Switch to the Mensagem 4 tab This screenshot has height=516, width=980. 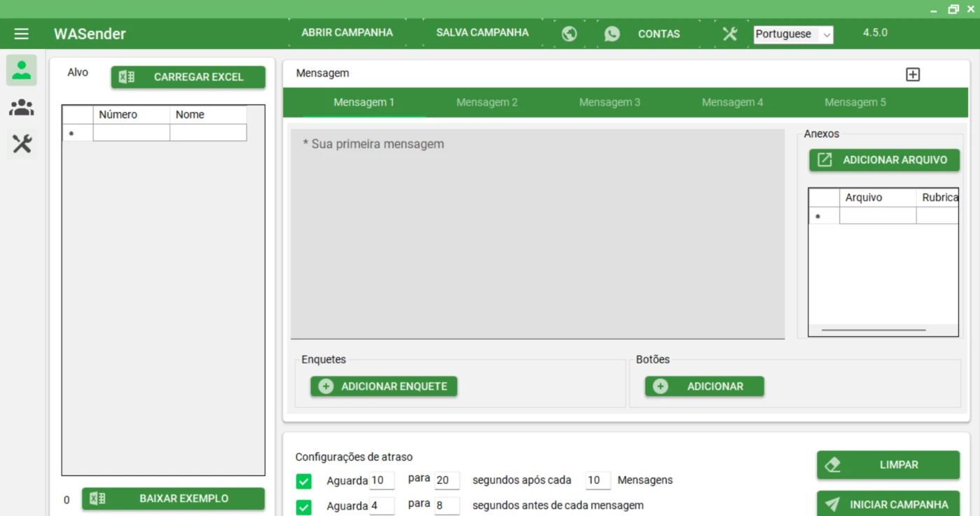pyautogui.click(x=732, y=102)
